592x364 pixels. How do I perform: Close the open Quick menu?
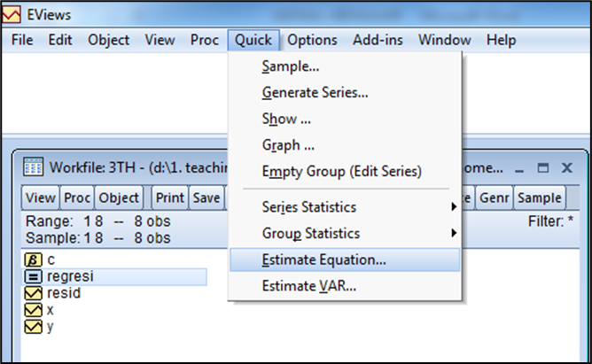click(x=253, y=40)
